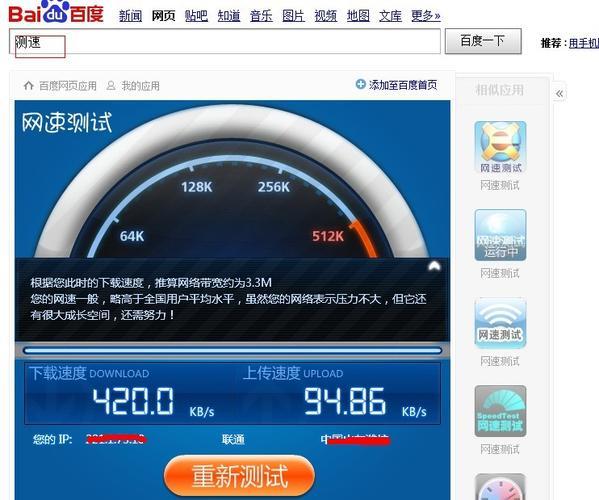
Task: Click the 128K gauge label
Action: pyautogui.click(x=197, y=187)
